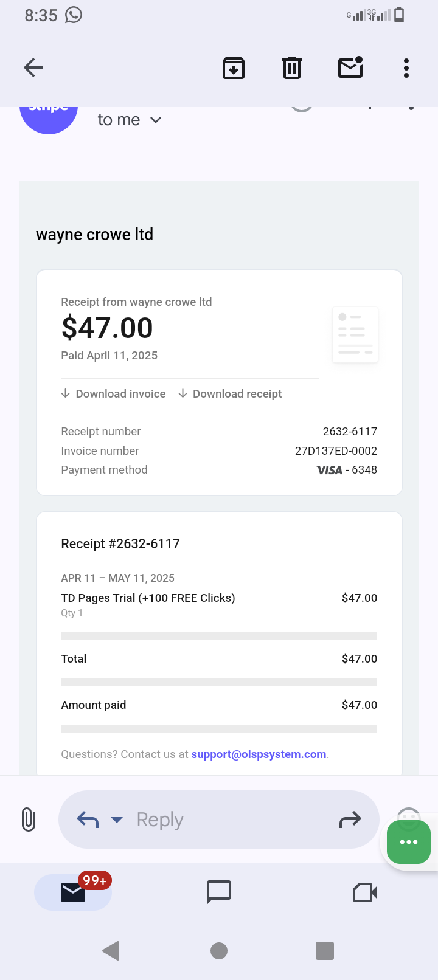Mark the email as unread
Screen dimensions: 438x980
[x=350, y=68]
